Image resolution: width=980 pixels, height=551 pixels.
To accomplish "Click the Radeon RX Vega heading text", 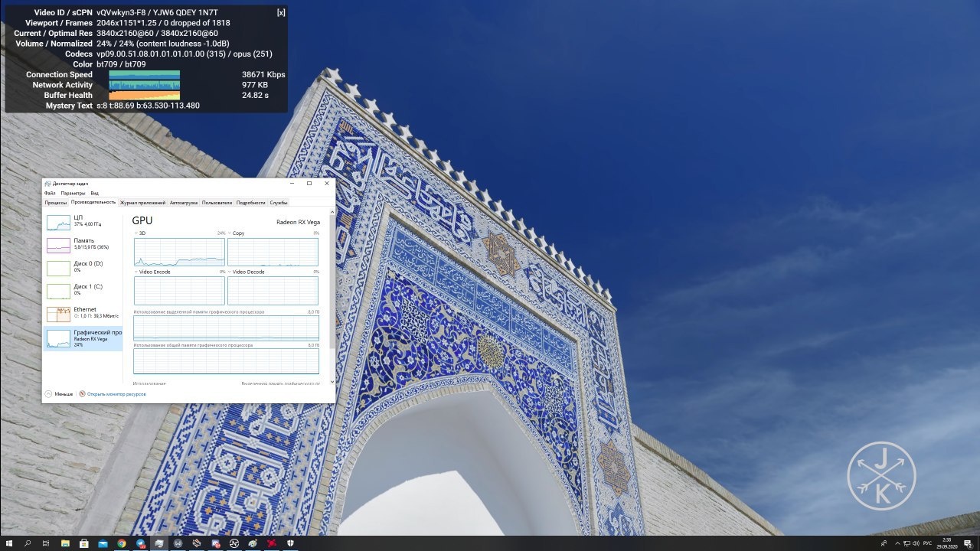I will [x=298, y=222].
